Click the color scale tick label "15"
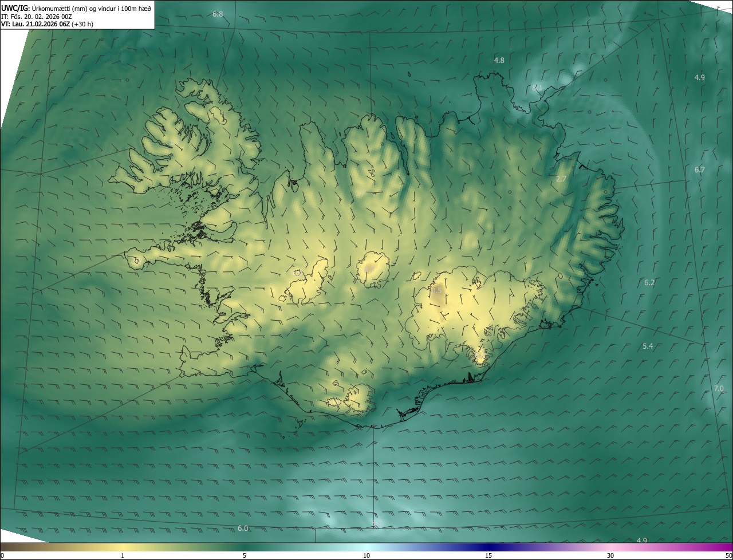733x560 pixels. (488, 555)
